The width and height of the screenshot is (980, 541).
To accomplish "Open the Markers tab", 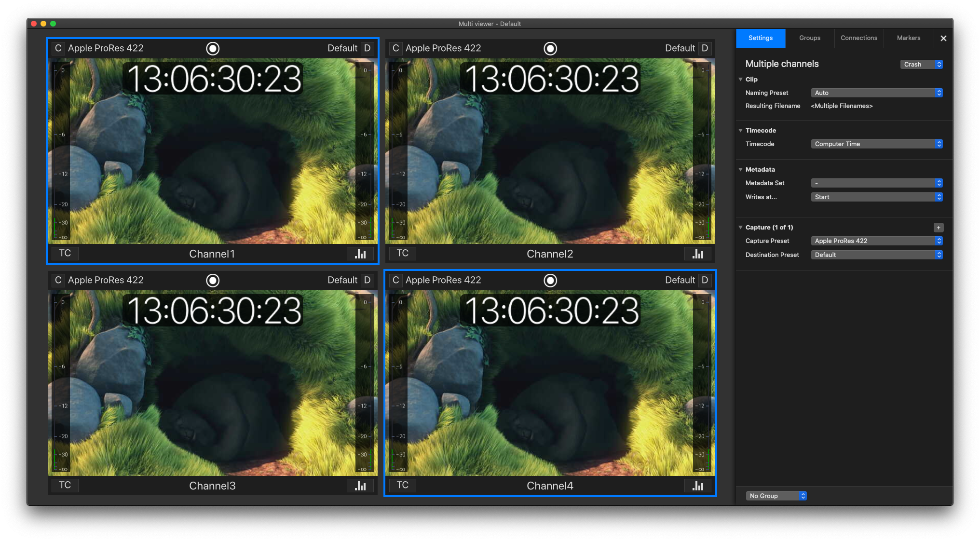I will tap(909, 38).
